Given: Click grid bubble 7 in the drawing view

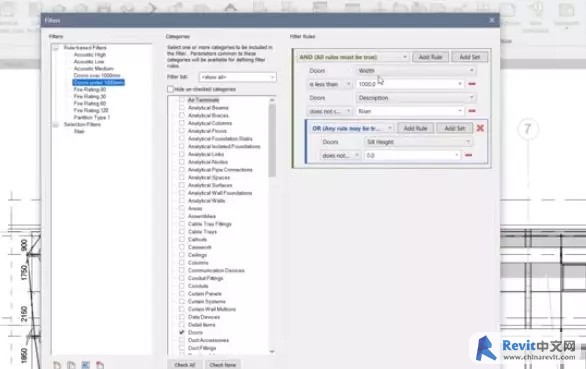Looking at the screenshot, I should click(x=527, y=129).
